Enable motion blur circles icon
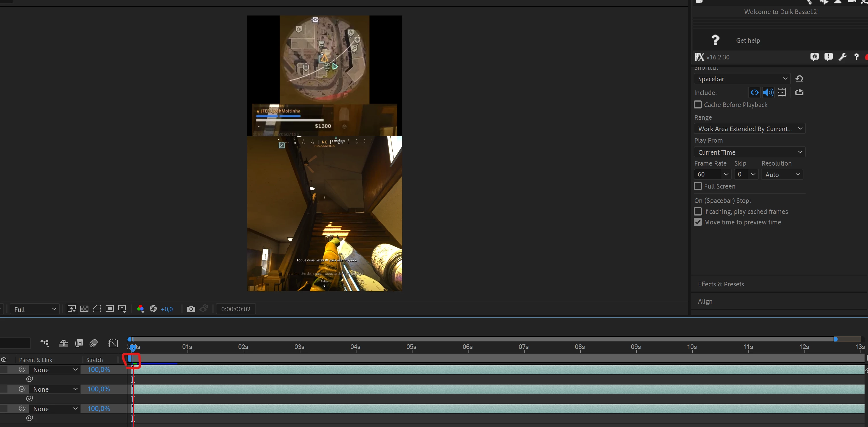This screenshot has height=427, width=868. (x=94, y=343)
